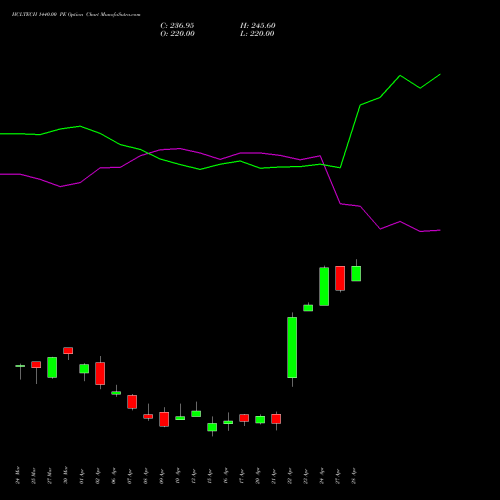Screen dimensions: 500x500
Task: Click the red candle for 02 Apr
Action: pyautogui.click(x=100, y=373)
